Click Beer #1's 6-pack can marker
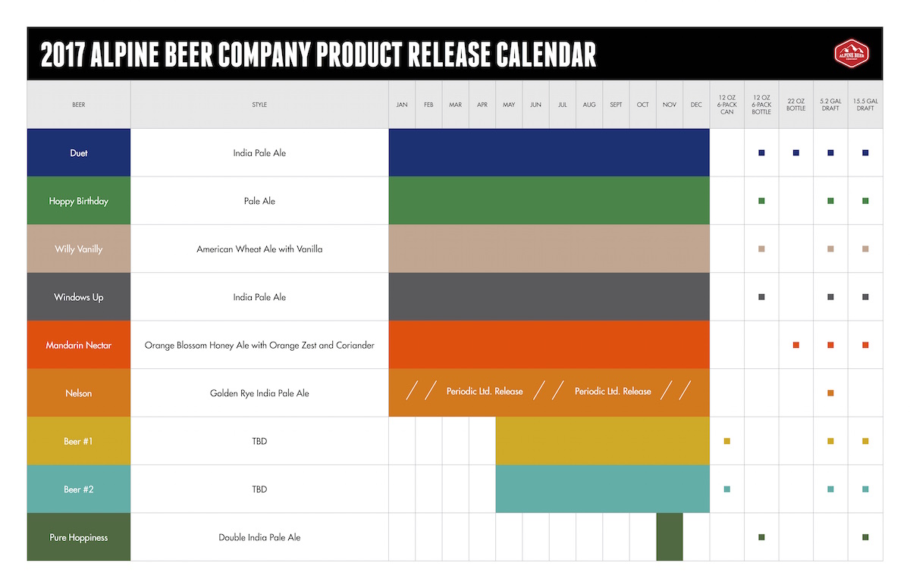910x588 pixels. (x=727, y=441)
